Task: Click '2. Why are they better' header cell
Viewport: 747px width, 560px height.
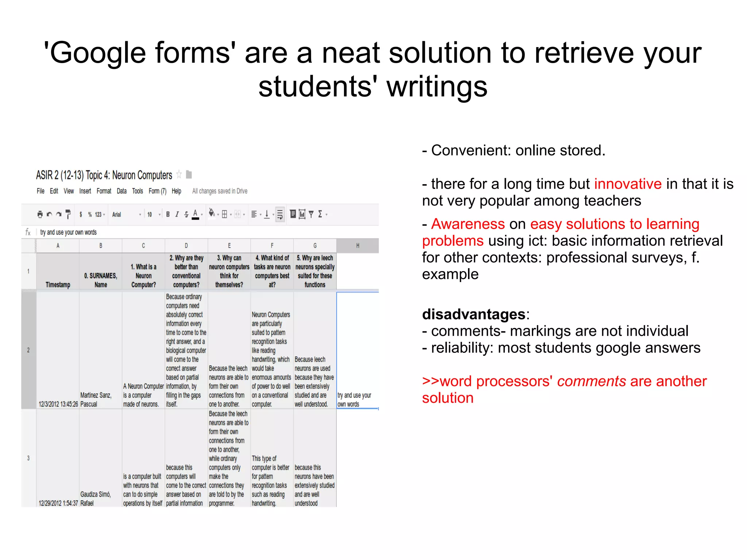Action: click(186, 271)
